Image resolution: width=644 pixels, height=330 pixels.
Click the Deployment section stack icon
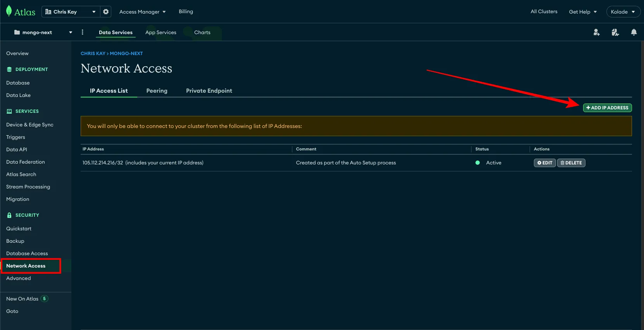pyautogui.click(x=9, y=69)
